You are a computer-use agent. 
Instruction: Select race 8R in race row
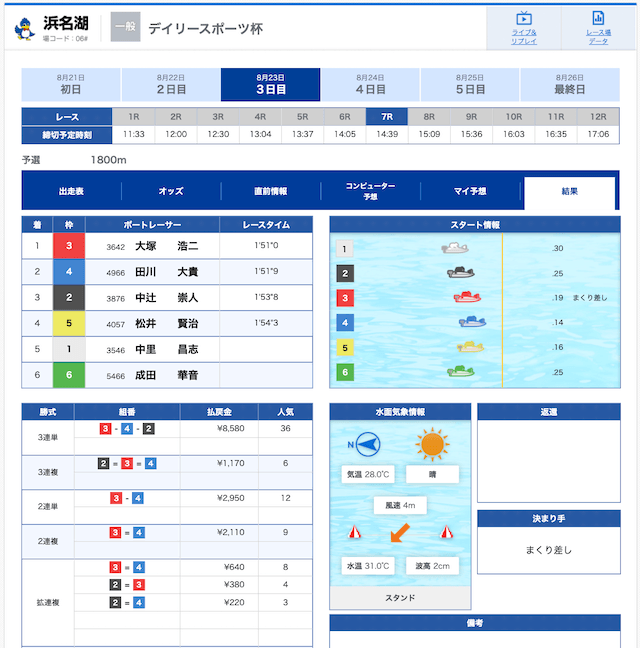pyautogui.click(x=429, y=117)
